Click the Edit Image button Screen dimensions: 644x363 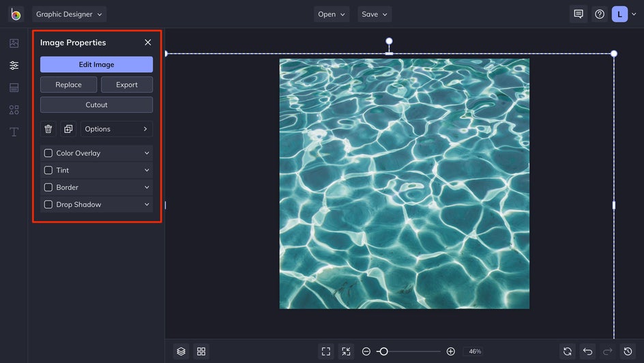click(96, 64)
